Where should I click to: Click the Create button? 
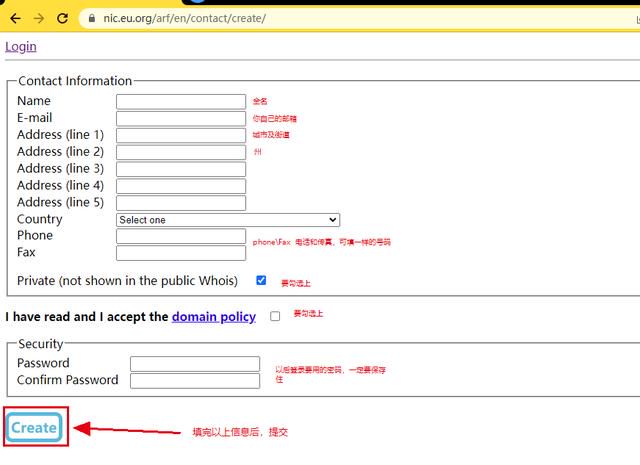pos(35,427)
